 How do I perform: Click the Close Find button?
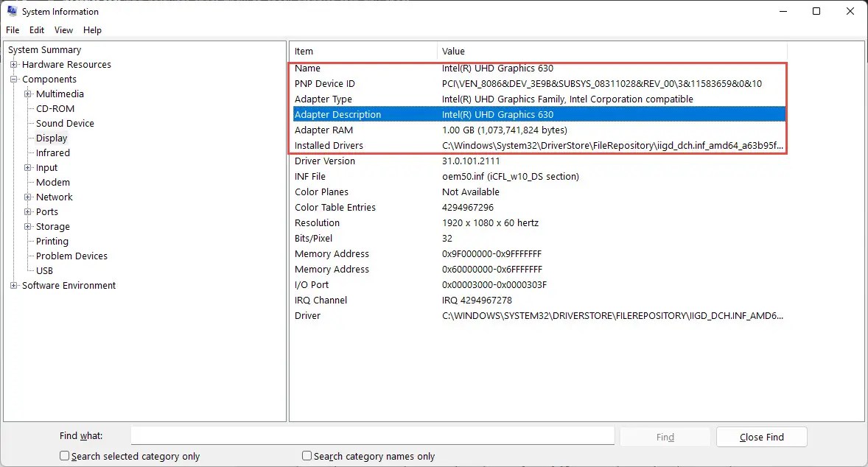pyautogui.click(x=761, y=437)
